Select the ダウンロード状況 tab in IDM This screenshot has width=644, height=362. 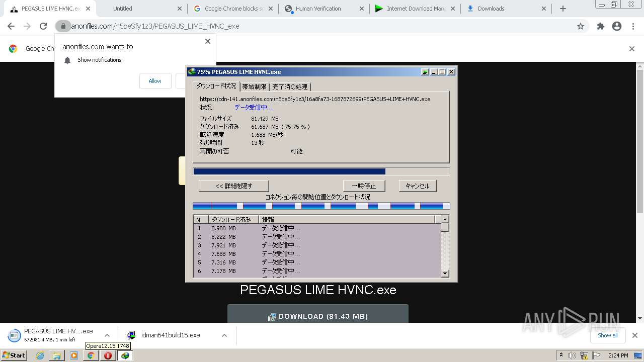pyautogui.click(x=216, y=86)
